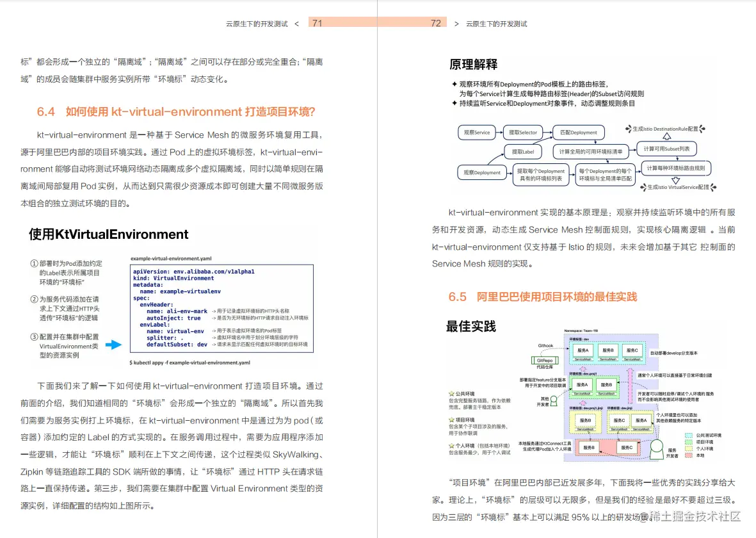Click the 生成Istio VirtualService配置 label

(679, 187)
